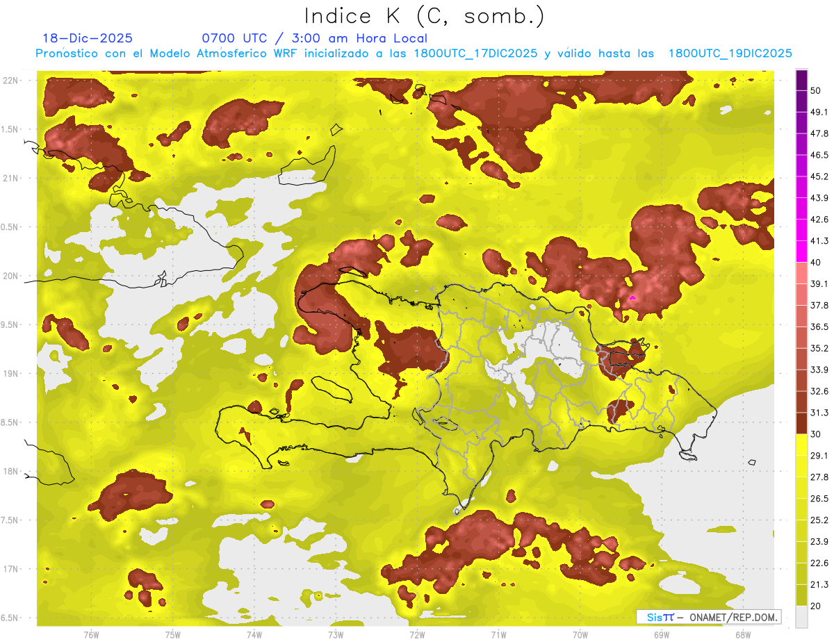Click the "Indice K (C, somb.)" title
The width and height of the screenshot is (834, 644).
[424, 16]
